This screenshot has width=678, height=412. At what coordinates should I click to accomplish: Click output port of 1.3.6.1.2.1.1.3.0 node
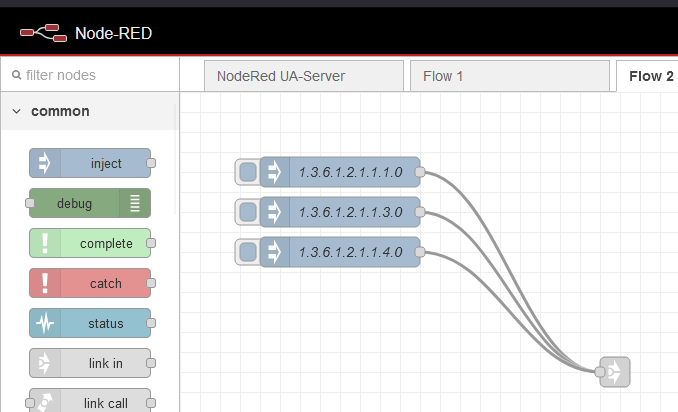click(x=420, y=212)
